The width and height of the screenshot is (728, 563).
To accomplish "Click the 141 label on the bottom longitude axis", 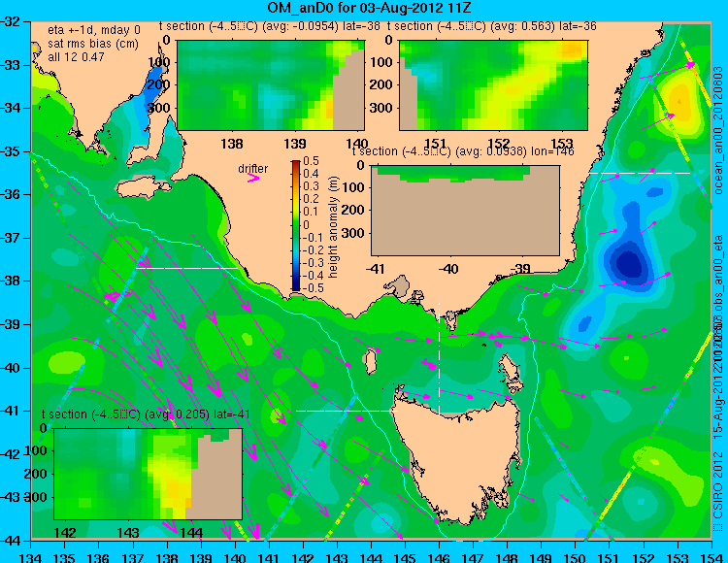I will 268,557.
